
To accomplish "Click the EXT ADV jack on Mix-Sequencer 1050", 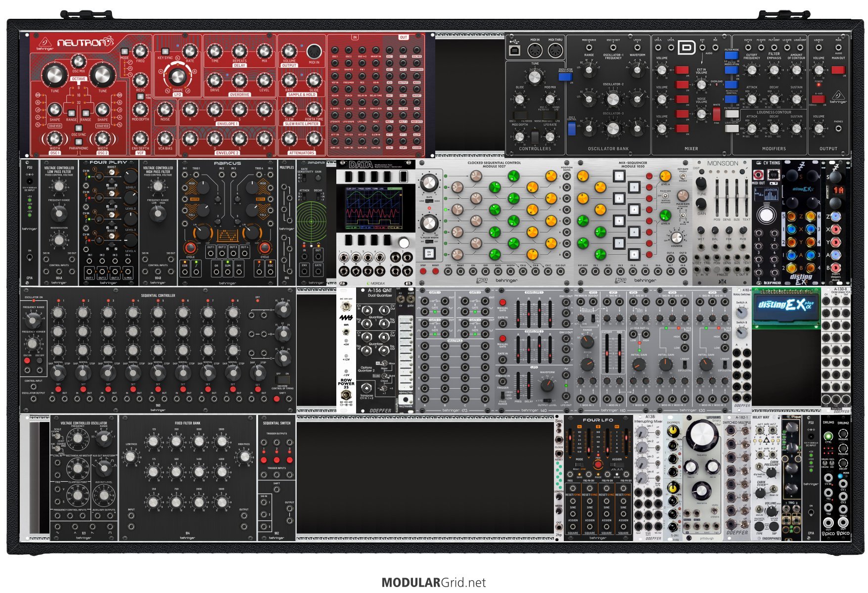I will [x=583, y=272].
